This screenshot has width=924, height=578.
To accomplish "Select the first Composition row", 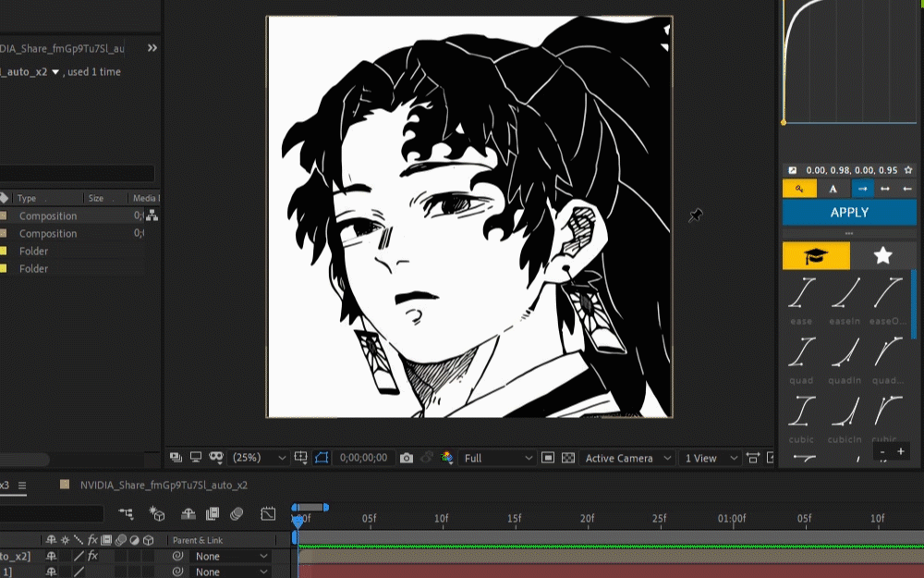I will pyautogui.click(x=73, y=215).
